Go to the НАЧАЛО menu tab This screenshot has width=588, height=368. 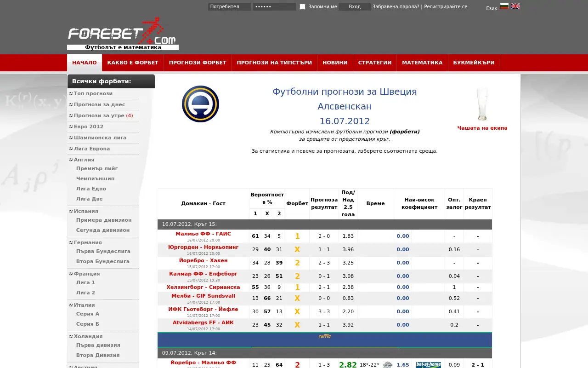[85, 63]
